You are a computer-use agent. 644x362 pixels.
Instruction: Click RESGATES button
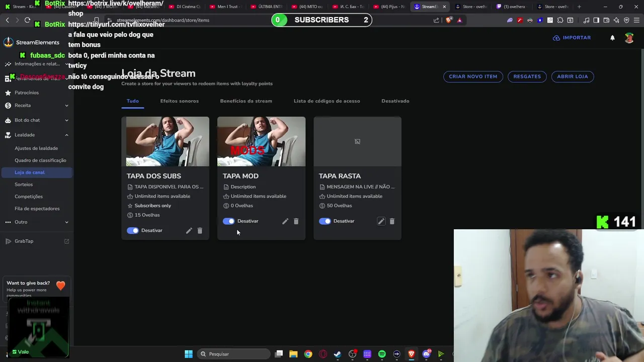(x=527, y=76)
